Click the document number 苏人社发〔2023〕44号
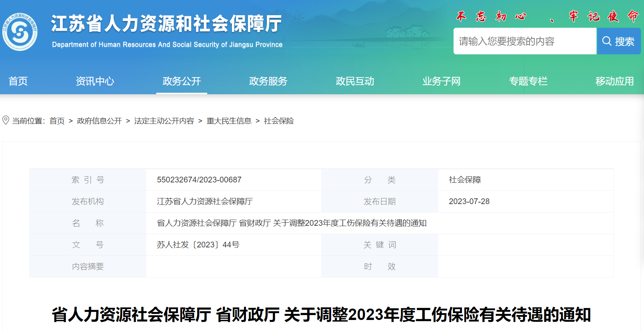This screenshot has width=644, height=331. click(x=198, y=245)
